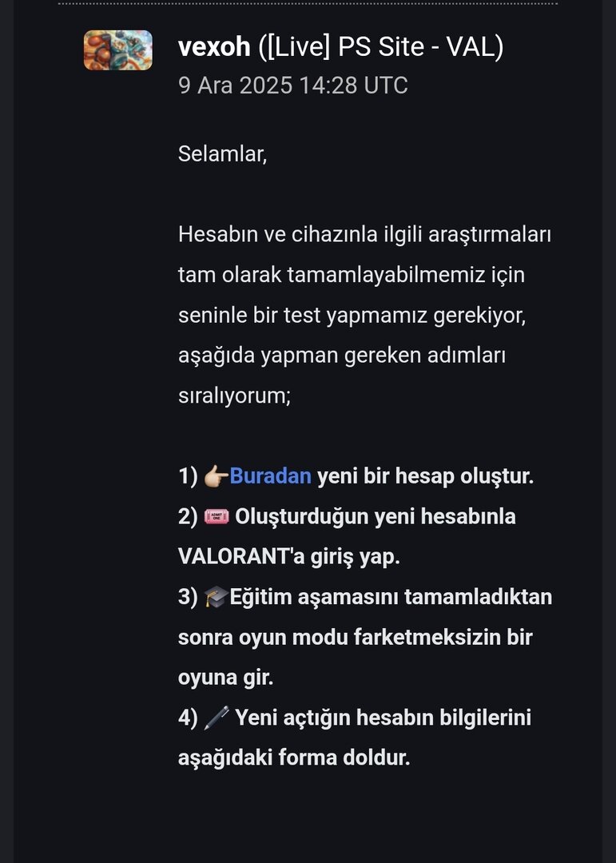Click the "([Live] PS Site - VAL)" label
616x863 pixels.
pyautogui.click(x=380, y=47)
